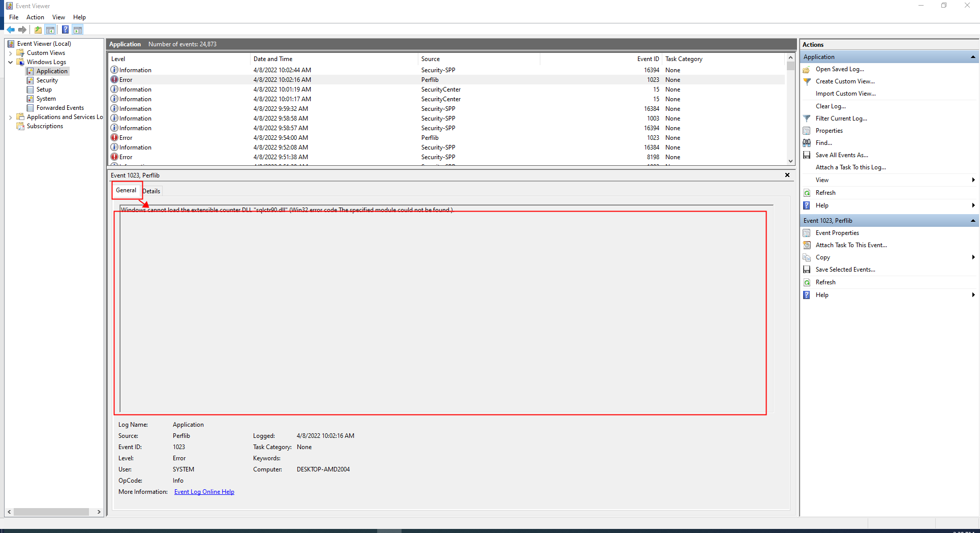Expand Applications and Services Logs node

[x=10, y=117]
